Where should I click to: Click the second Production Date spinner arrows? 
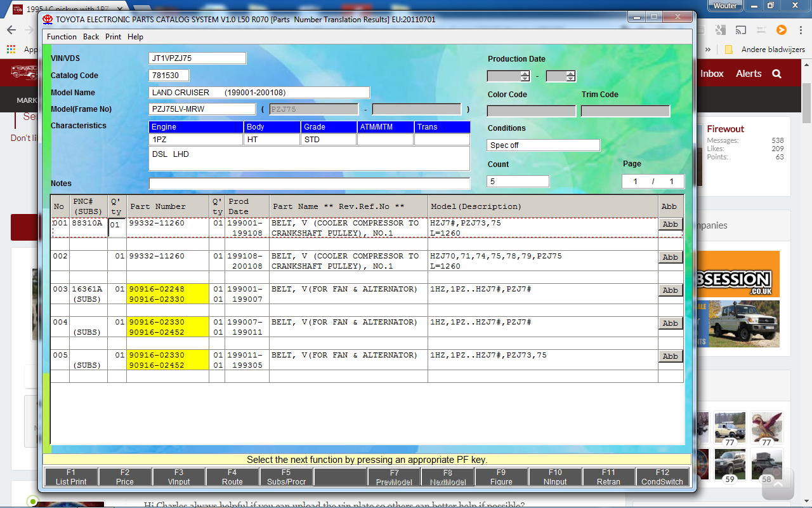click(x=571, y=76)
